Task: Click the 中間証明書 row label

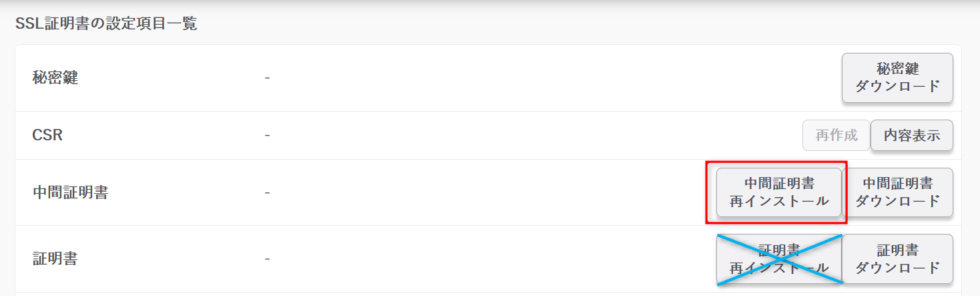Action: coord(70,193)
